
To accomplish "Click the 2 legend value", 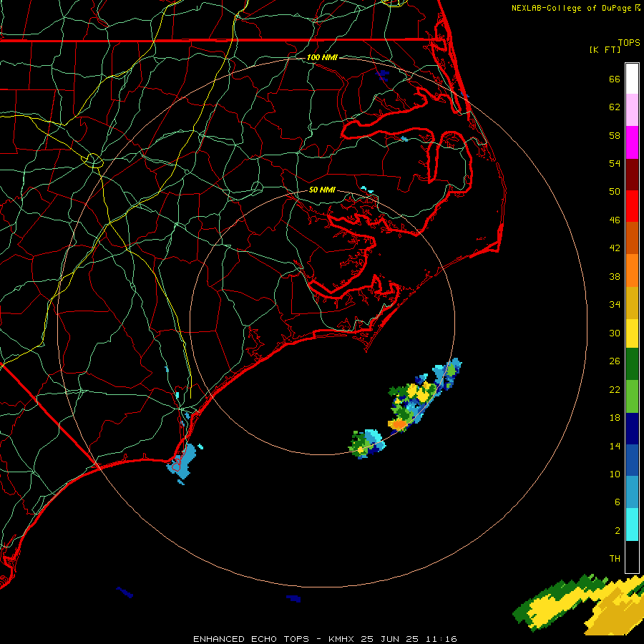I will pyautogui.click(x=618, y=531).
